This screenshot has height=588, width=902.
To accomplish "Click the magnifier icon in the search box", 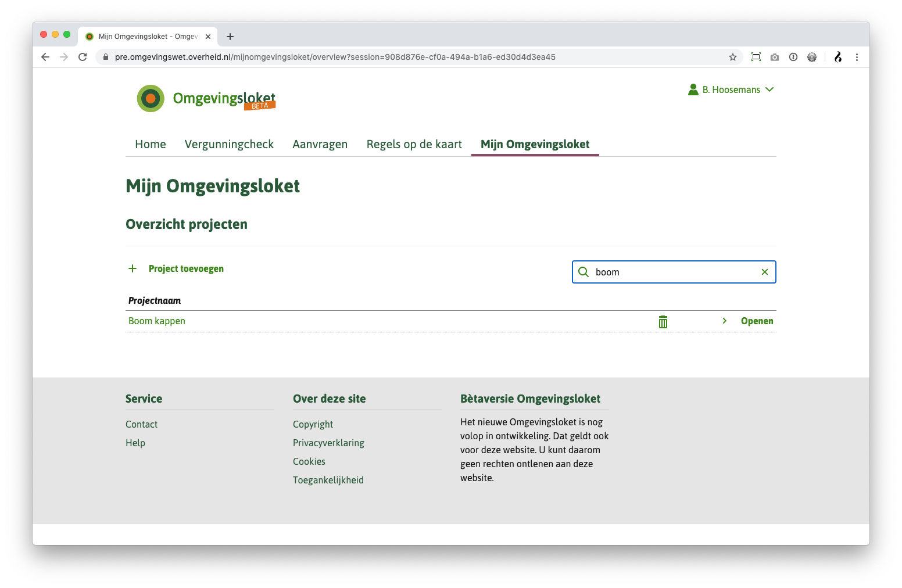I will click(x=584, y=272).
